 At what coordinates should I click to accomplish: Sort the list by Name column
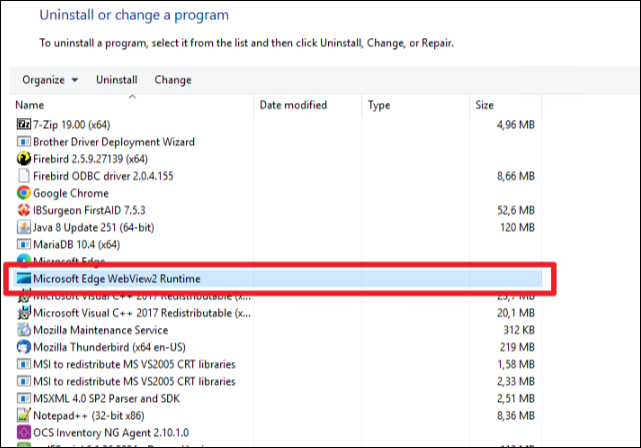(132, 105)
